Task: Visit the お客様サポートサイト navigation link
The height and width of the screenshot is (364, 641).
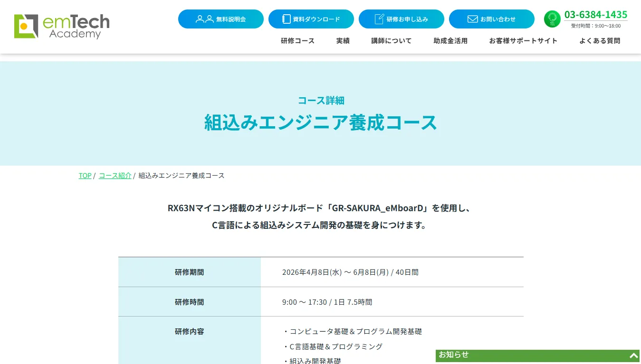Action: pyautogui.click(x=523, y=41)
